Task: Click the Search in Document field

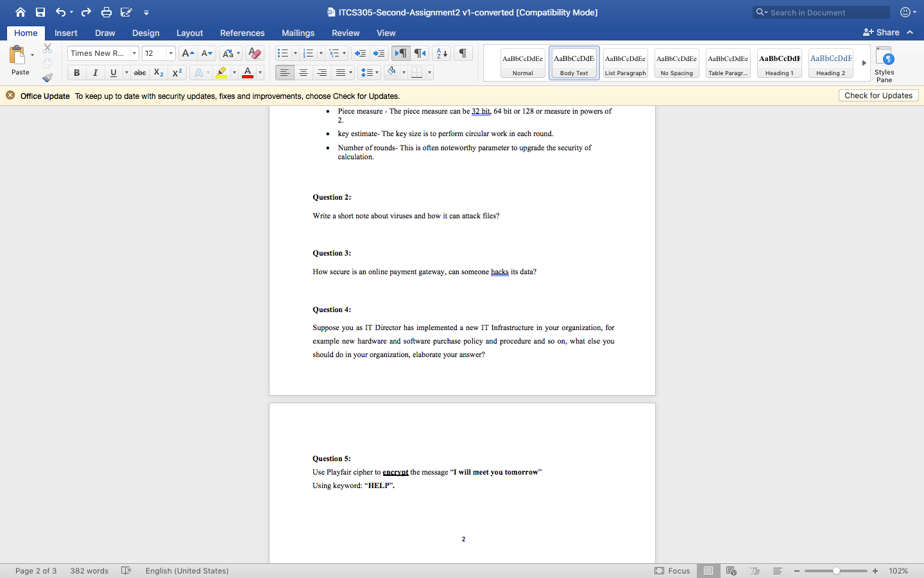Action: coord(821,12)
